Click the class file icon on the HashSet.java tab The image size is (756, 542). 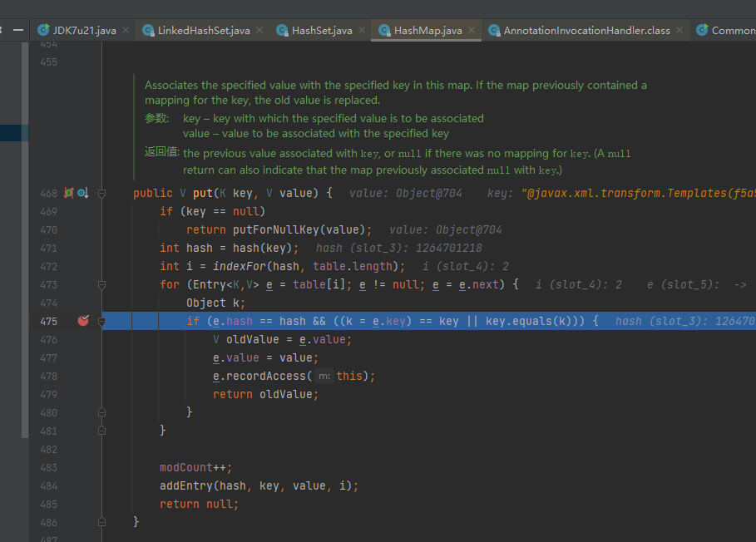pyautogui.click(x=282, y=30)
